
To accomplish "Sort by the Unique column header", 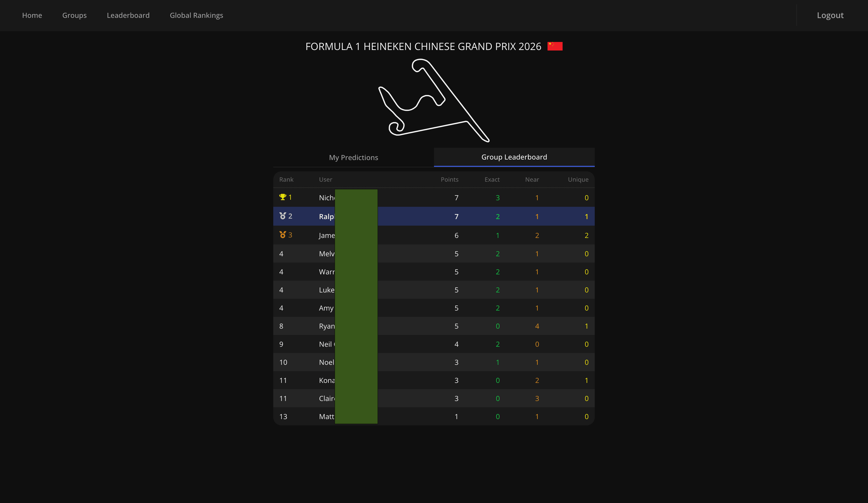I will (578, 179).
